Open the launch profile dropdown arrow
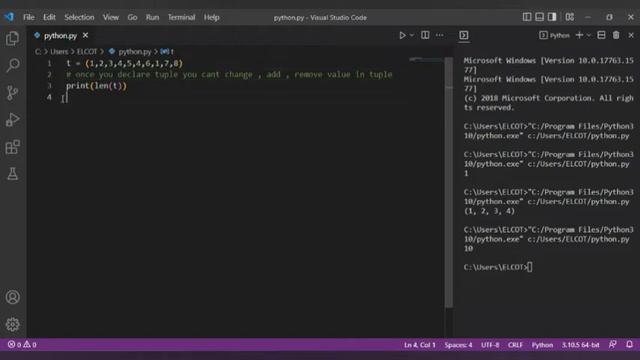640x360 pixels. coord(589,36)
